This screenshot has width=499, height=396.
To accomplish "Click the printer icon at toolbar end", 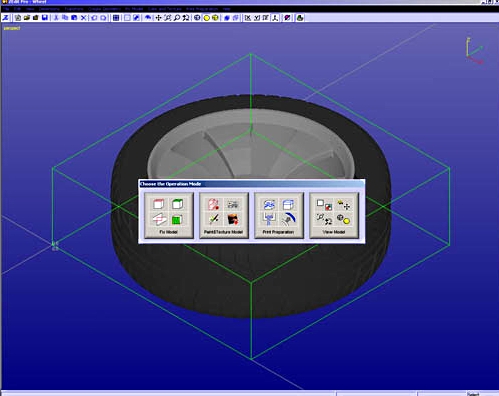I will tap(300, 18).
